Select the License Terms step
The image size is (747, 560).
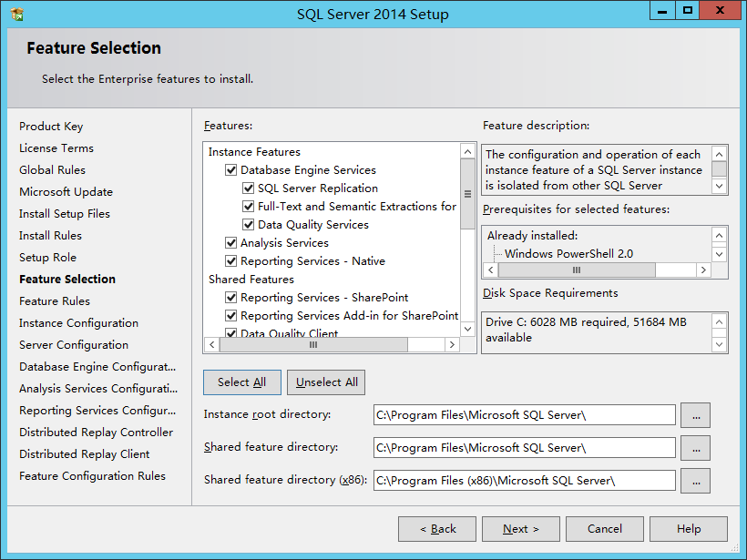56,148
